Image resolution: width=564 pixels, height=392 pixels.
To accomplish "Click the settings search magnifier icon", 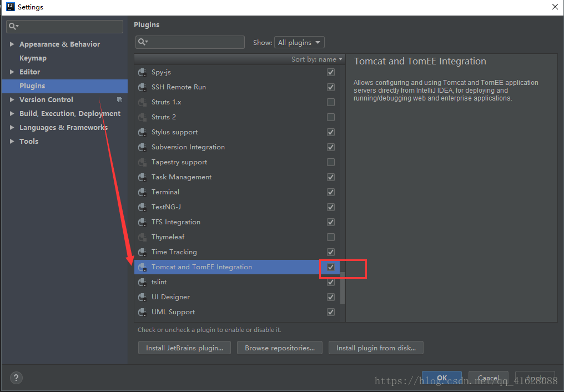I will (13, 26).
